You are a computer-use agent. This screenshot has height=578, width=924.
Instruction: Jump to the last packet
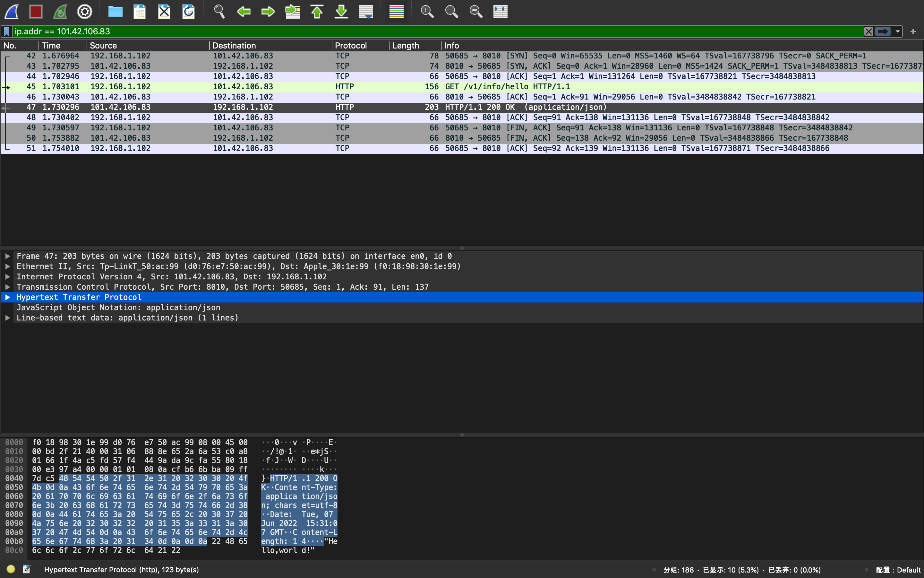pos(341,12)
